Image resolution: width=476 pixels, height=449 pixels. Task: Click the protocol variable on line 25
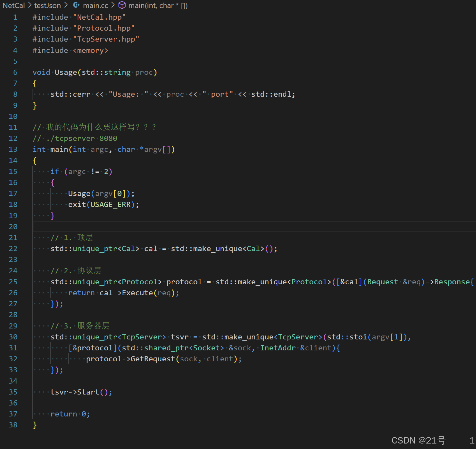[184, 282]
